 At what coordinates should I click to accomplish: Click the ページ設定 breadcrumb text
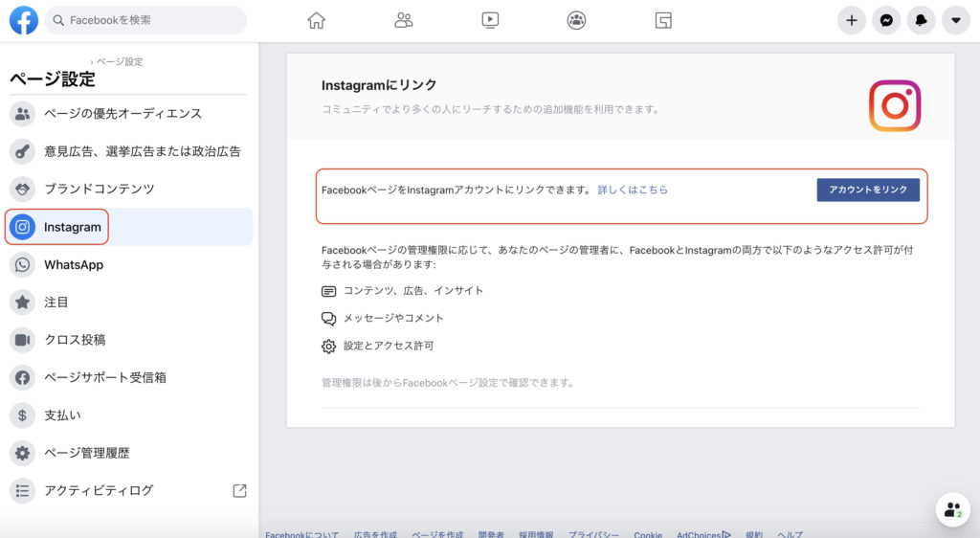tap(120, 61)
